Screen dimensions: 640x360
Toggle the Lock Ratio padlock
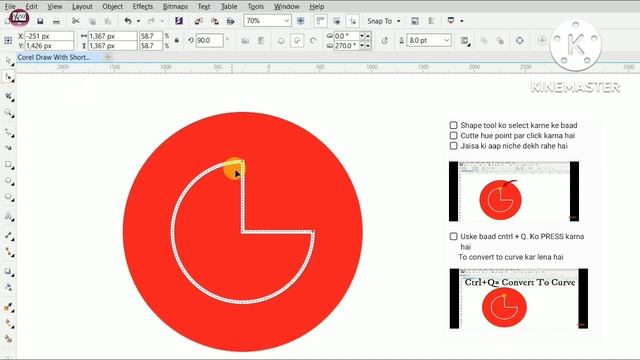coord(177,40)
